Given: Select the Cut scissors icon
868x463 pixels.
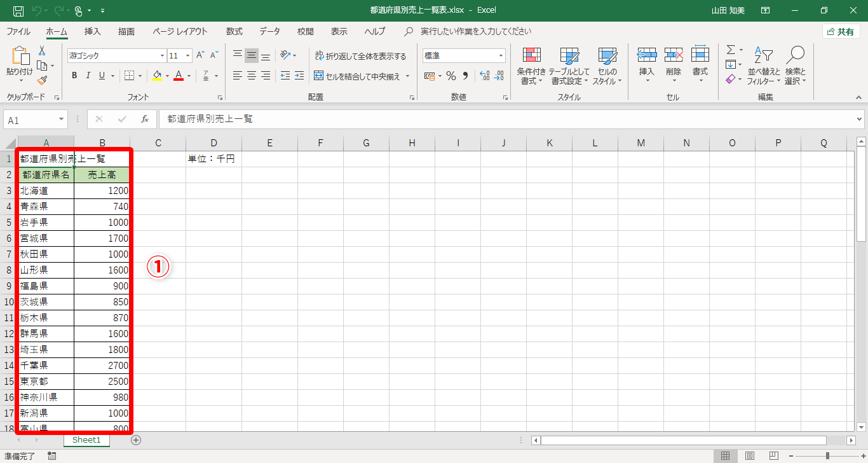Looking at the screenshot, I should (x=42, y=51).
